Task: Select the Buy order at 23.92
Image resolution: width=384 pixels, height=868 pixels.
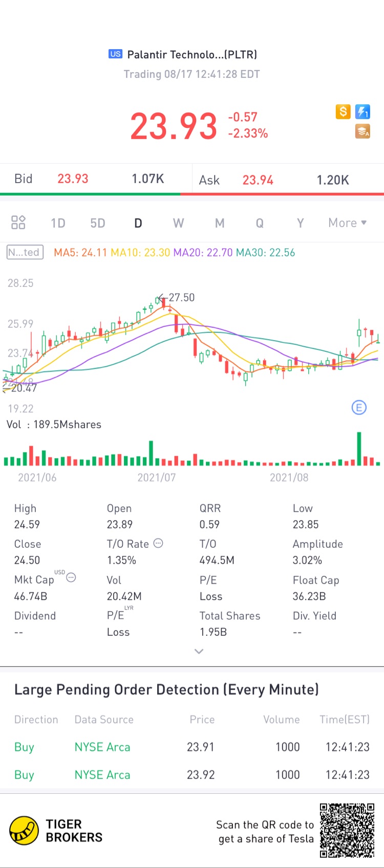Action: pyautogui.click(x=192, y=775)
